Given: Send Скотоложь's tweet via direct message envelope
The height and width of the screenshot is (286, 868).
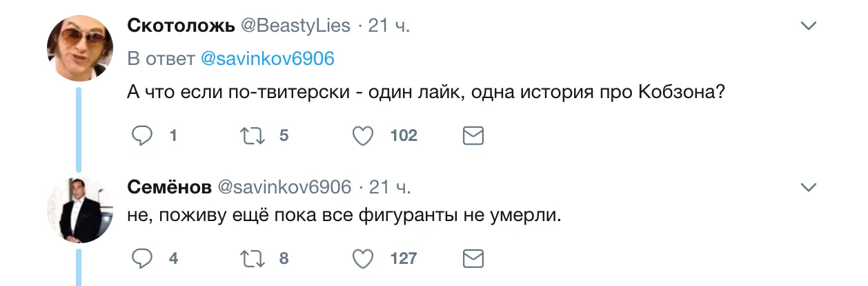Looking at the screenshot, I should [x=473, y=136].
